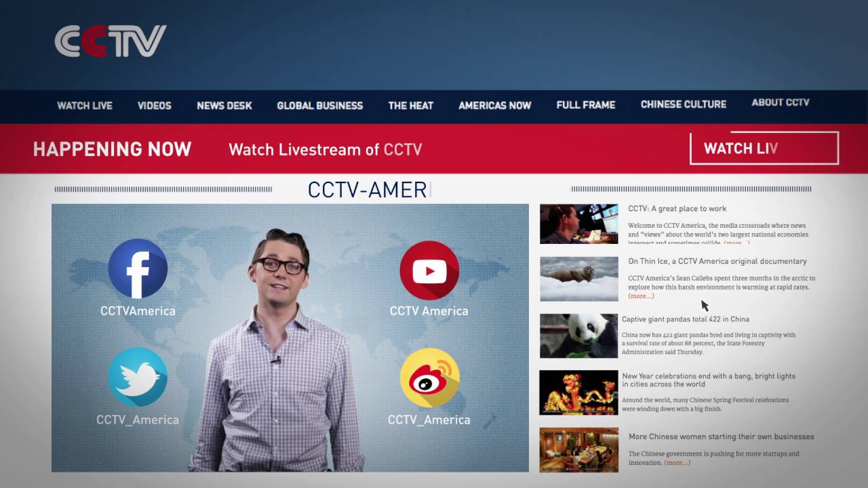Click CCTVAmerica label under Facebook icon
The image size is (868, 488).
coord(138,311)
